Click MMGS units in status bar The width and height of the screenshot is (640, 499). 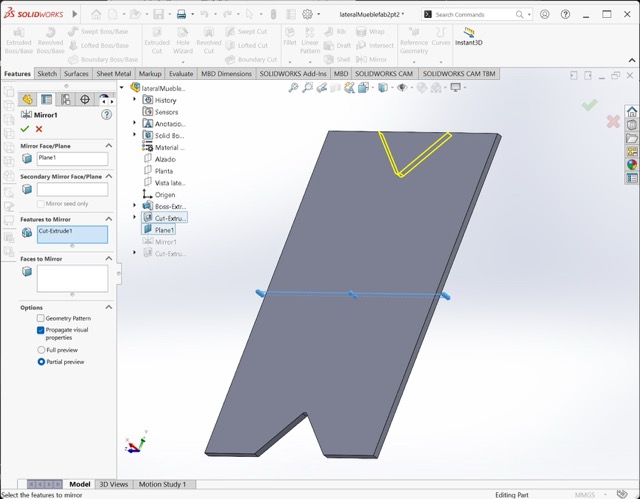click(584, 495)
